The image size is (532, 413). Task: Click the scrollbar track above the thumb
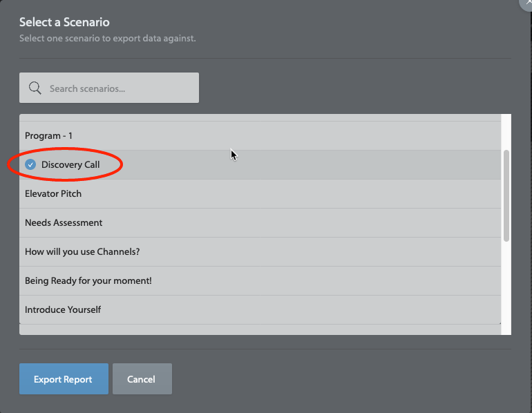point(506,131)
